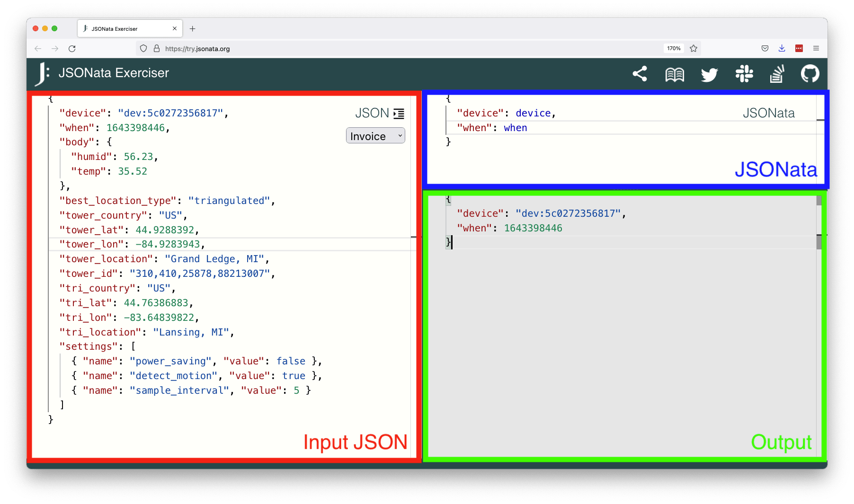Image resolution: width=854 pixels, height=504 pixels.
Task: Click the "temp": 35.52 line
Action: point(109,171)
